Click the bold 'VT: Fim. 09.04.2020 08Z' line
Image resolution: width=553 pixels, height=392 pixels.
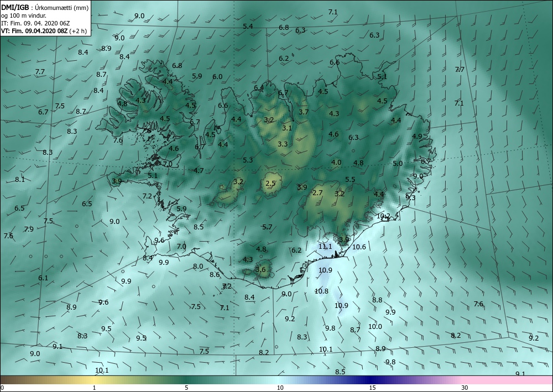point(34,31)
